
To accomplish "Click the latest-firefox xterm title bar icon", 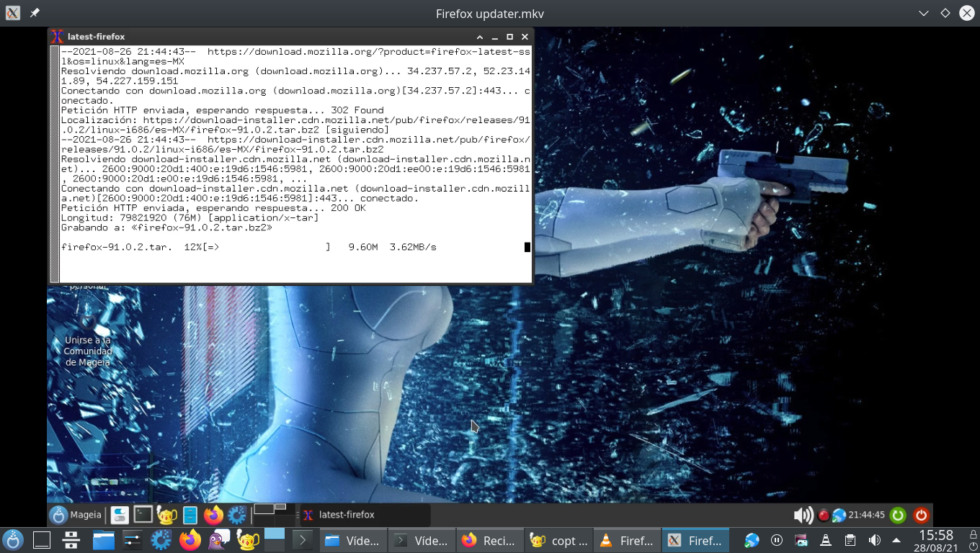I will (x=57, y=37).
